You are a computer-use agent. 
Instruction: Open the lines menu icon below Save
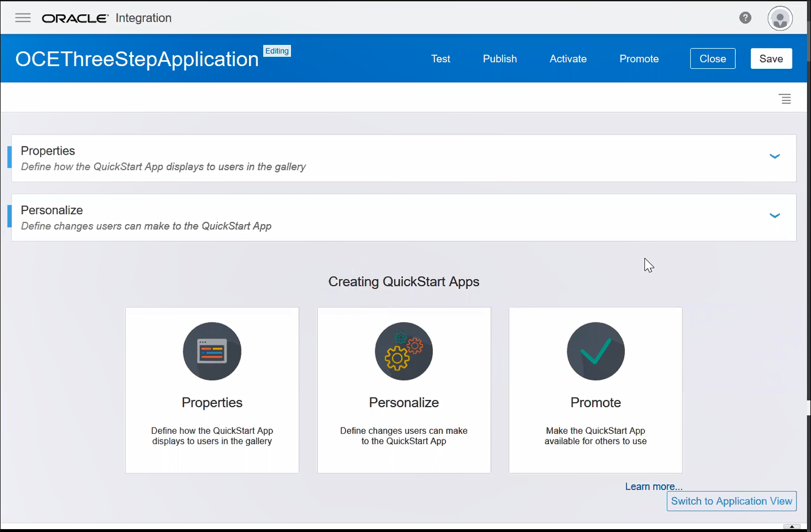785,99
